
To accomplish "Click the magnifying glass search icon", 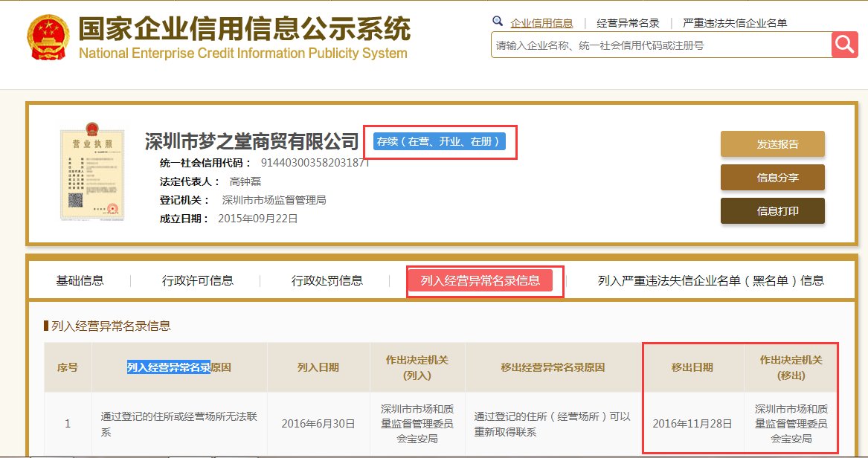I will (844, 45).
